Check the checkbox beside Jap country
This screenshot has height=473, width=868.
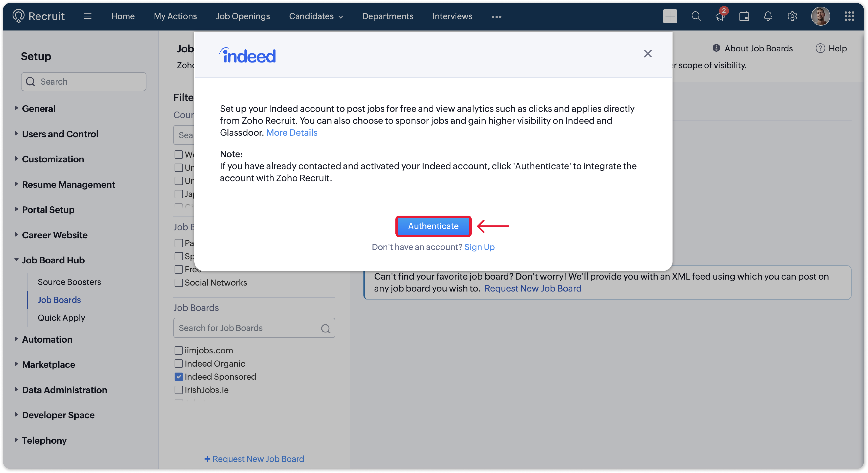pyautogui.click(x=179, y=194)
